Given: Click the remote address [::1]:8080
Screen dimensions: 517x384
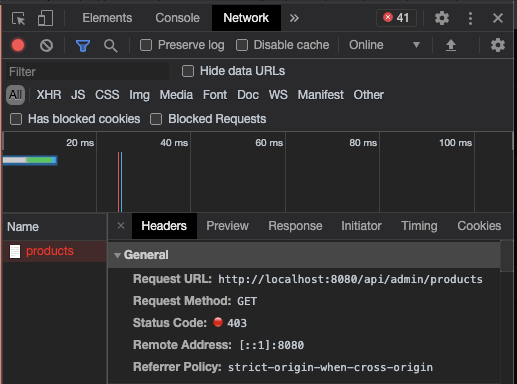Looking at the screenshot, I should pos(272,345).
